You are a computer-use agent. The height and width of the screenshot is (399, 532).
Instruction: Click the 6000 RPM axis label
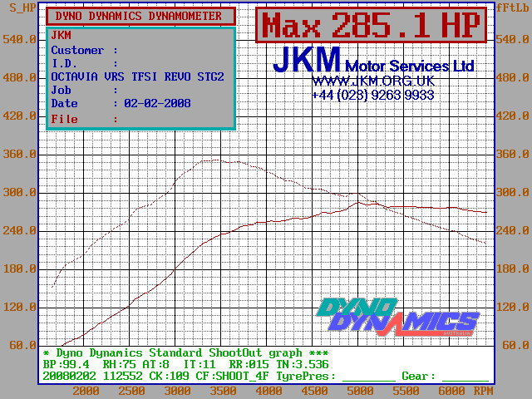click(x=451, y=391)
